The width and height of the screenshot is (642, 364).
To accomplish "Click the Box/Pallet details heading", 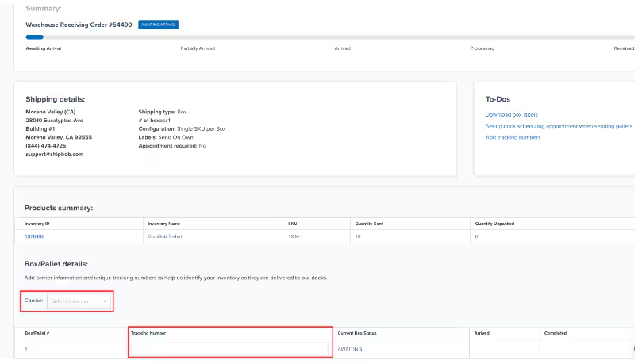I will coord(56,264).
